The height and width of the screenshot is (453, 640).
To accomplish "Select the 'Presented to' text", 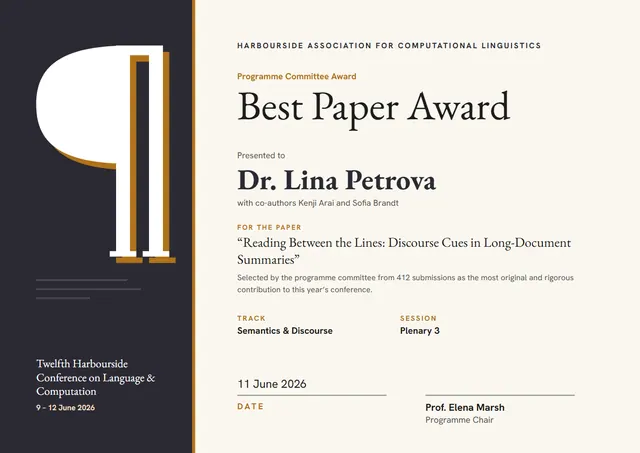I will tap(261, 155).
